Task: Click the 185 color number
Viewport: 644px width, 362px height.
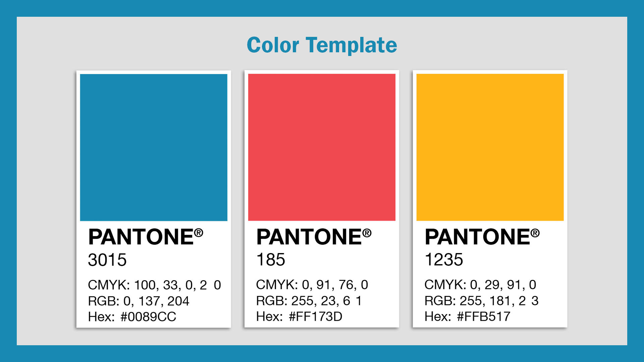Action: pos(271,260)
